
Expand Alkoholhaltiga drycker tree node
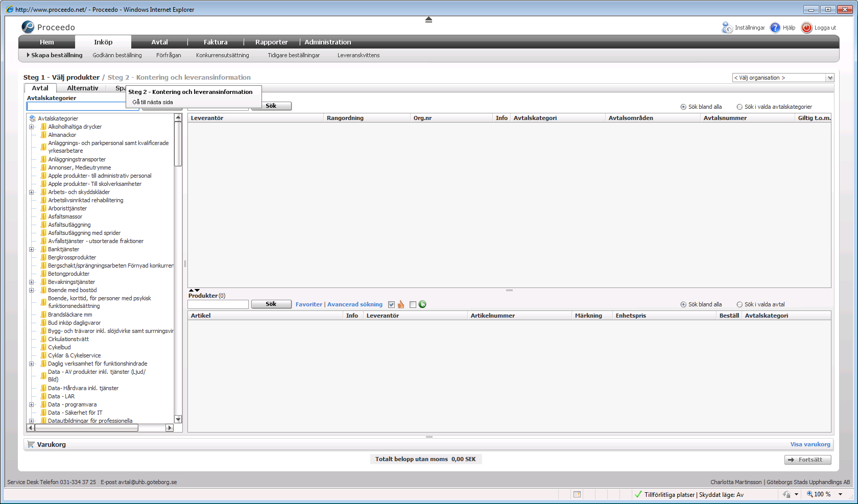click(x=32, y=127)
